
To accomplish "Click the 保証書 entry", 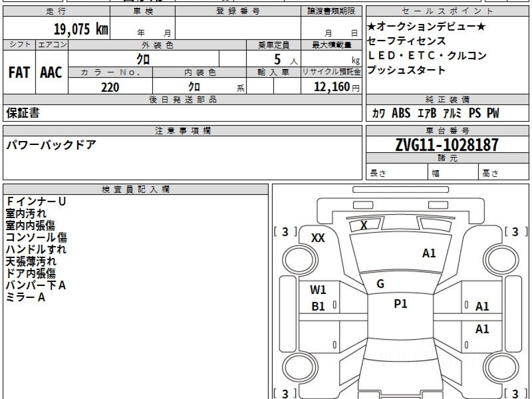I will [23, 113].
